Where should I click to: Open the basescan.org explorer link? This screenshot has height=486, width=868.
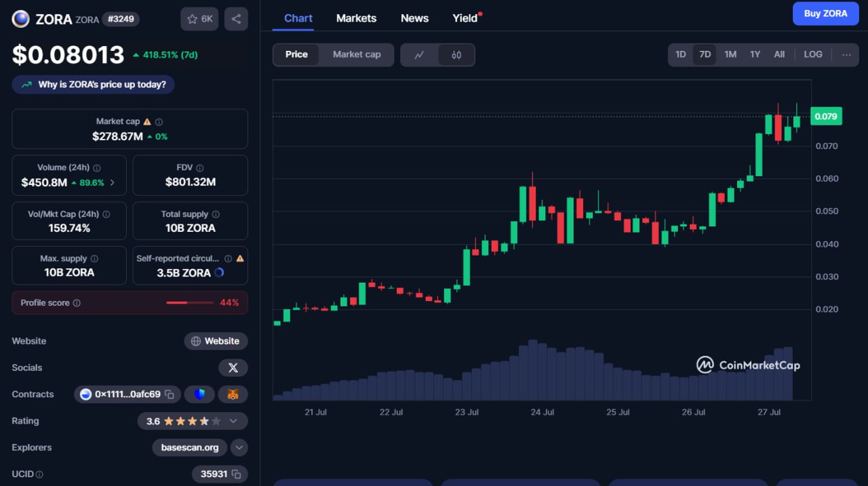190,447
